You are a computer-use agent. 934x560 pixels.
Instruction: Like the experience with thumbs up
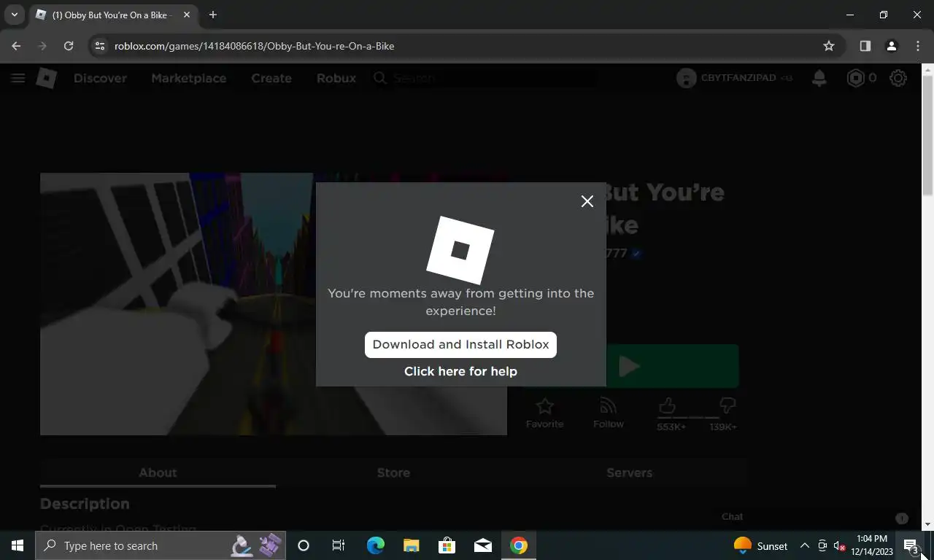pos(667,406)
